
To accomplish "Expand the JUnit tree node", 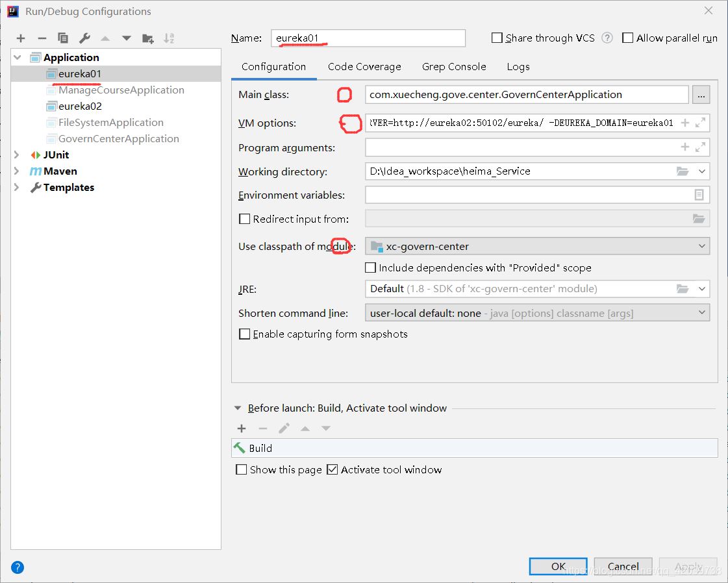I will coord(18,155).
